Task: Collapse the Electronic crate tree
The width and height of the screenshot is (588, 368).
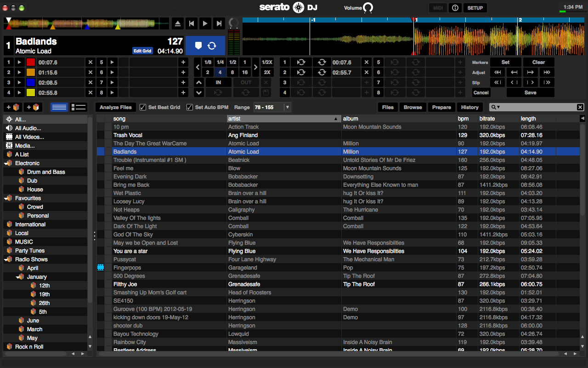Action: point(7,163)
